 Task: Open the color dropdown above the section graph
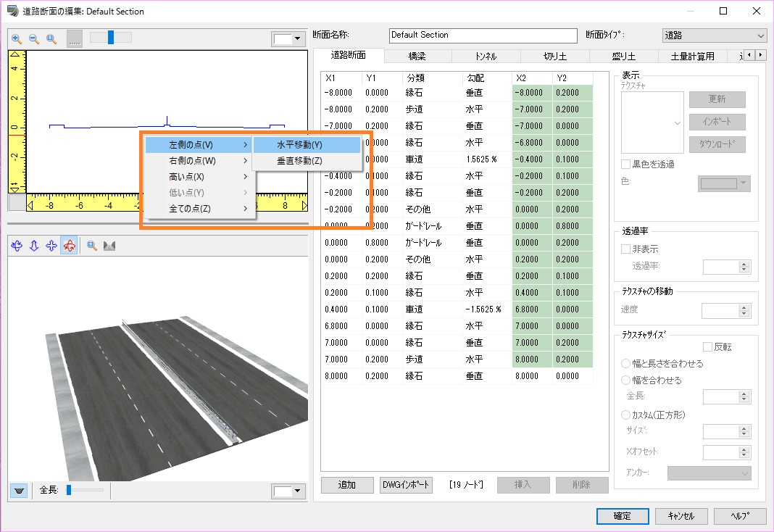pyautogui.click(x=288, y=39)
